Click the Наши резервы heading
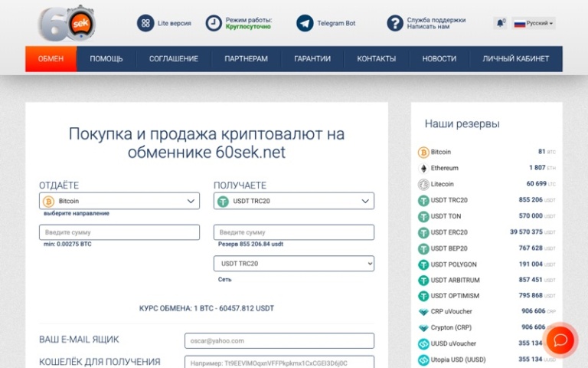 pyautogui.click(x=462, y=124)
